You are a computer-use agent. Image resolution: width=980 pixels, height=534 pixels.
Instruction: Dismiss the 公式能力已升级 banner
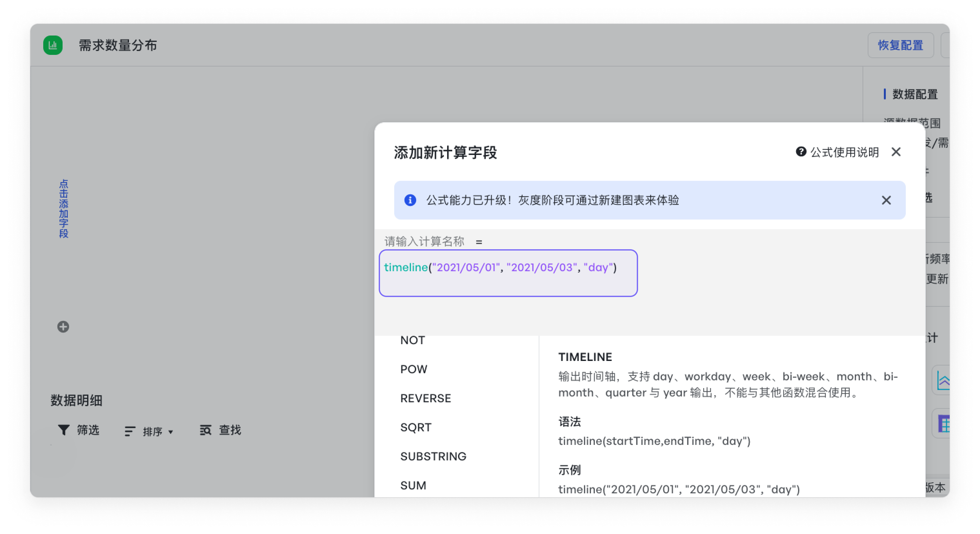[886, 200]
